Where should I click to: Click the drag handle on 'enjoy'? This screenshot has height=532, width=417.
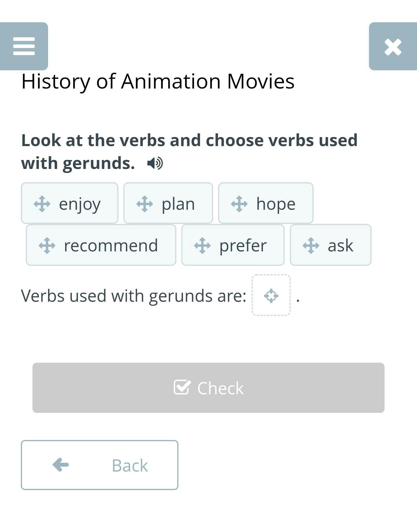(42, 204)
